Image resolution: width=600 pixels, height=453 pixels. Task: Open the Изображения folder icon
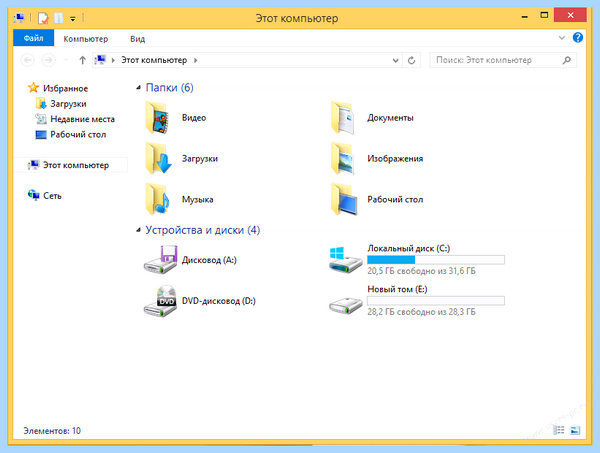[342, 158]
